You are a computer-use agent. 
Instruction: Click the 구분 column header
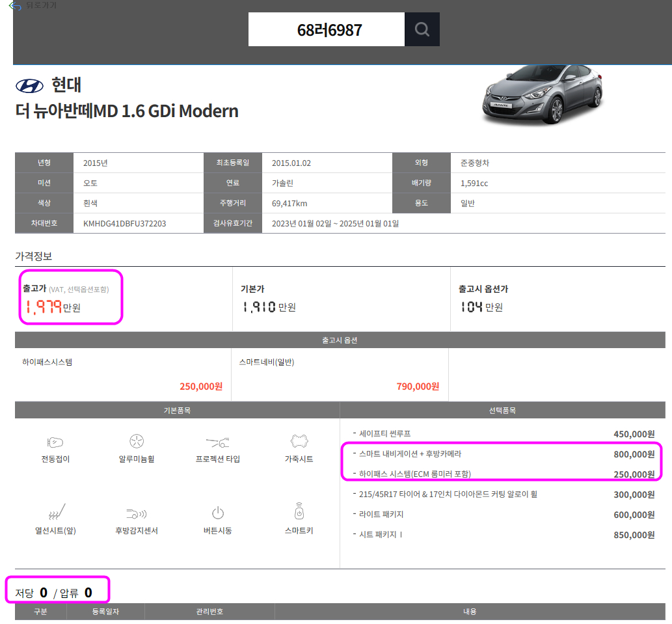41,612
